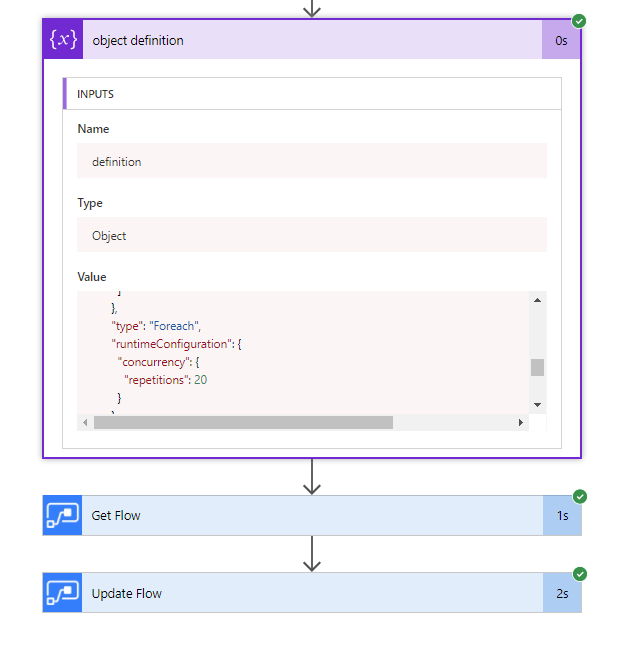Viewport: 623px width, 649px height.
Task: Click the Value box right scroll arrow
Action: click(521, 423)
